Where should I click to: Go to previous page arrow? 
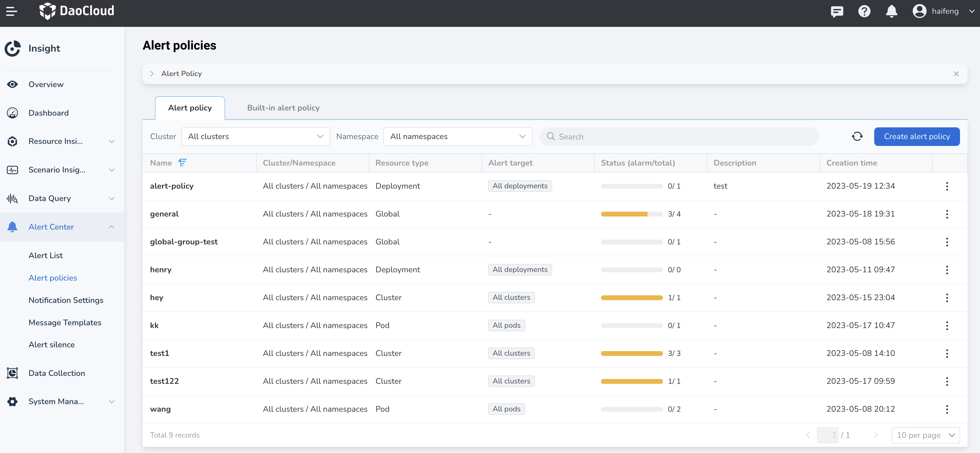808,435
